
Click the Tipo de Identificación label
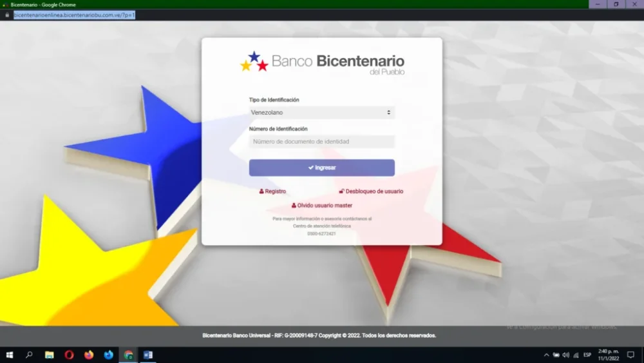click(x=274, y=100)
